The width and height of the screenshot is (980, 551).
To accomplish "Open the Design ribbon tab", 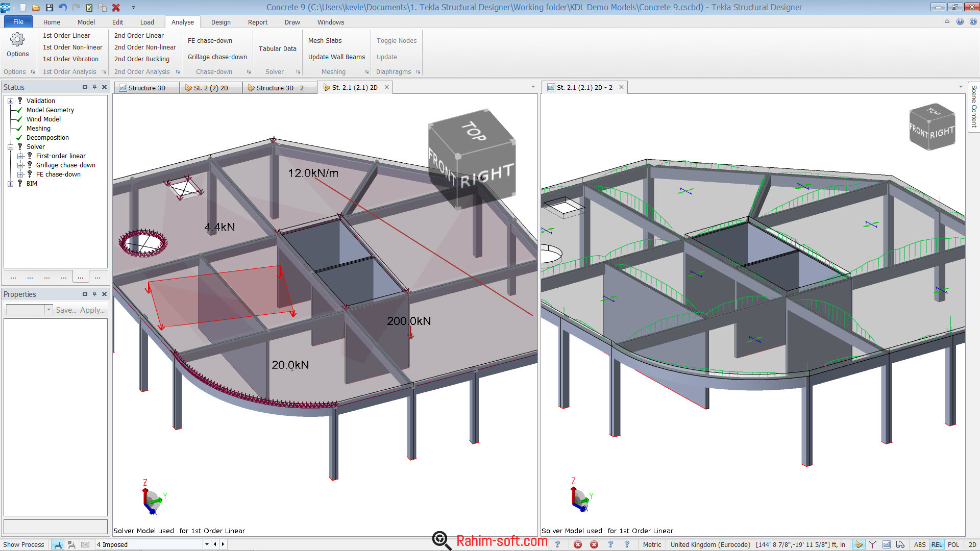I will [x=220, y=22].
